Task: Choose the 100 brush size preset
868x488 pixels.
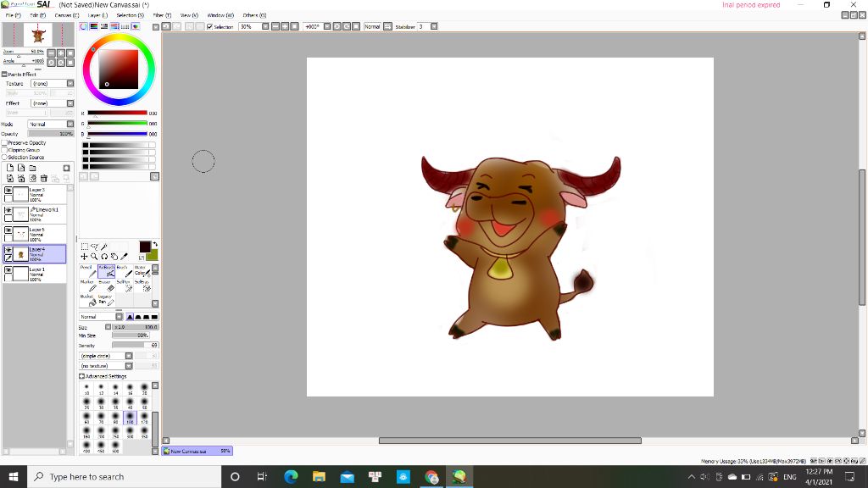Action: tap(130, 418)
